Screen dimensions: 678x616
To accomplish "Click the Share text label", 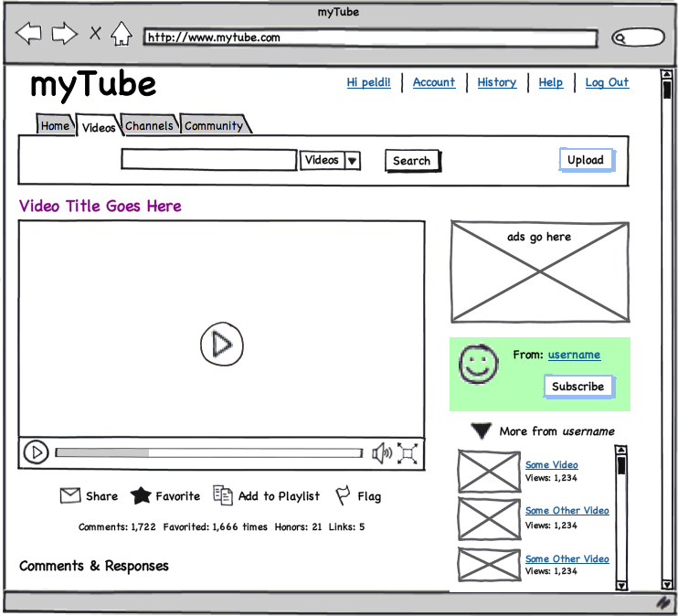I will click(x=102, y=496).
